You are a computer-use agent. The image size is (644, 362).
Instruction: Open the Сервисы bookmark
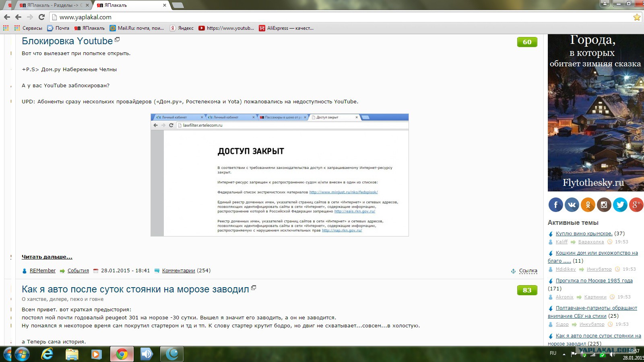[x=28, y=28]
